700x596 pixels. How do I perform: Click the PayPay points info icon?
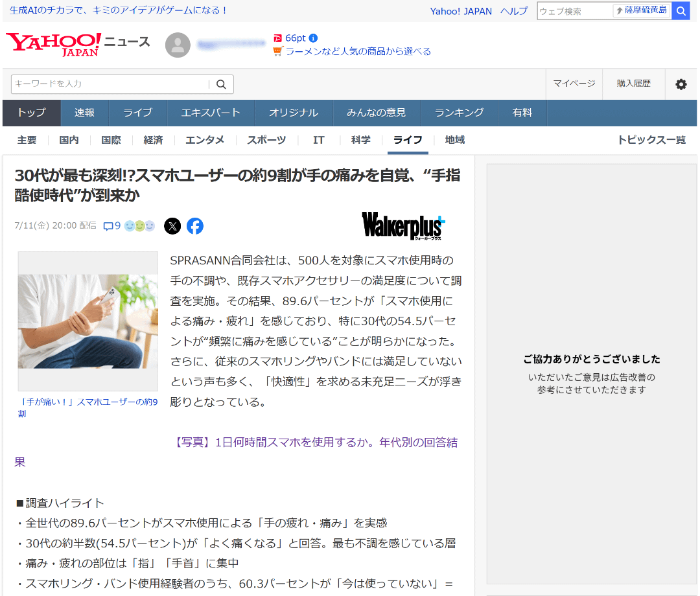[x=313, y=38]
